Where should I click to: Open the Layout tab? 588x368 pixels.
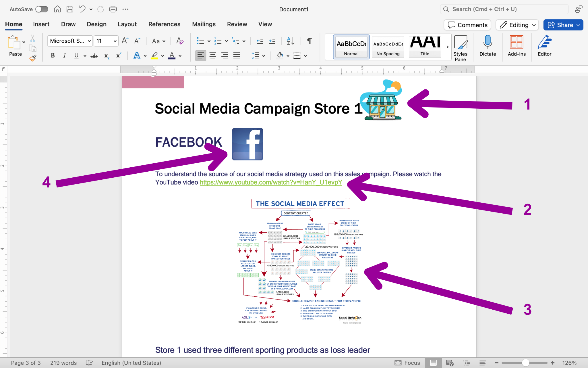click(x=127, y=24)
